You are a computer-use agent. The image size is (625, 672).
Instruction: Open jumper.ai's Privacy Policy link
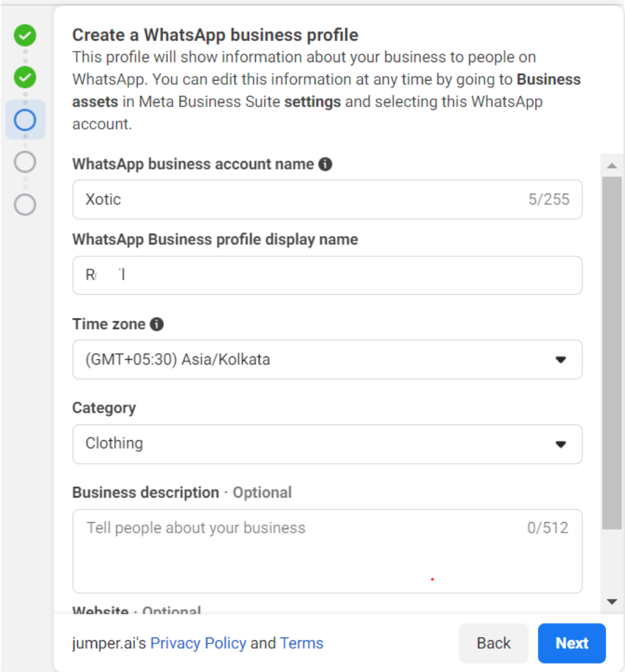(198, 643)
